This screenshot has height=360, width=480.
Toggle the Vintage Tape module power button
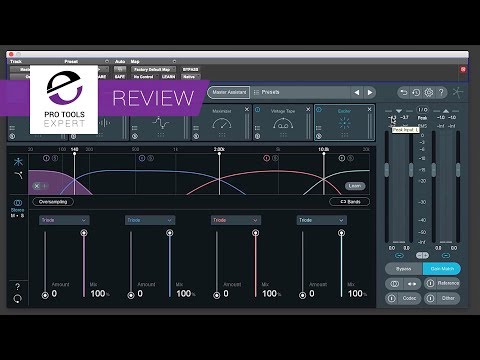257,109
